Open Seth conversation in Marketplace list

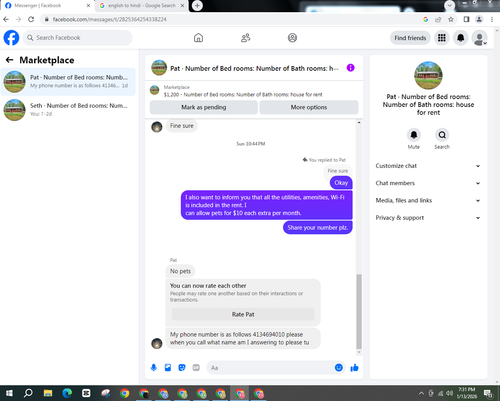[68, 110]
